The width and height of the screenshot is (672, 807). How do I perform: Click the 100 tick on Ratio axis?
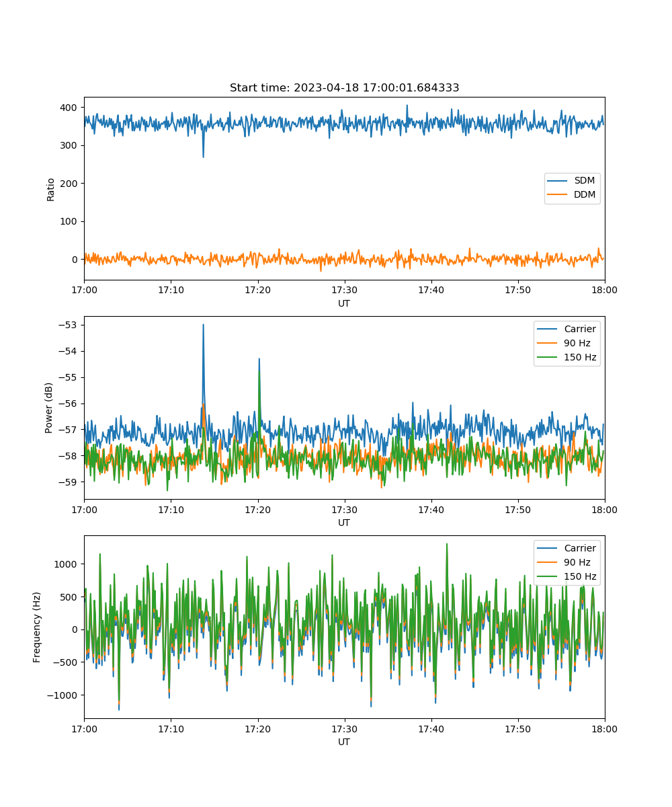[x=70, y=221]
